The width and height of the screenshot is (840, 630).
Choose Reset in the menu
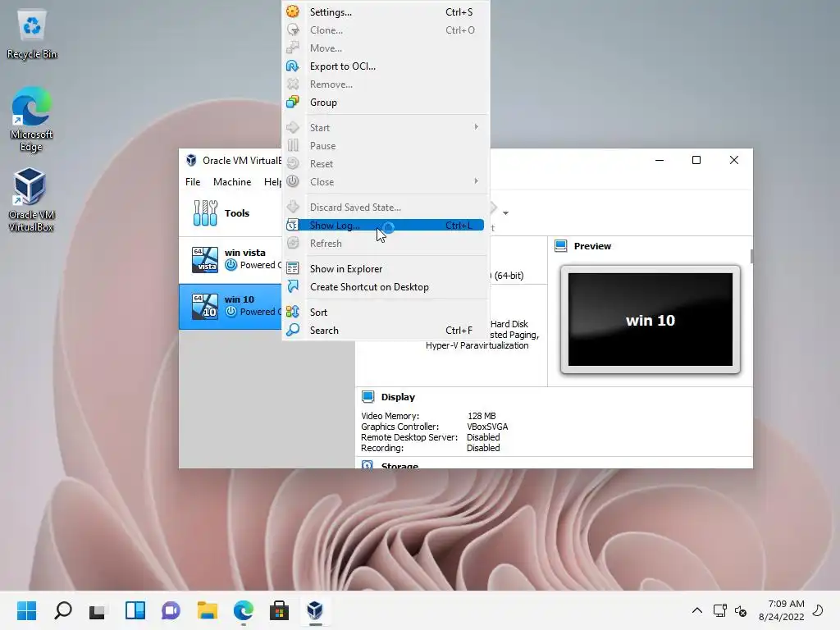[x=386, y=164]
